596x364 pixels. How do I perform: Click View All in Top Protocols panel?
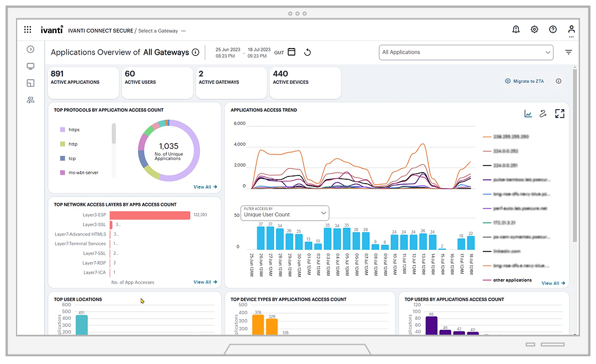point(205,187)
